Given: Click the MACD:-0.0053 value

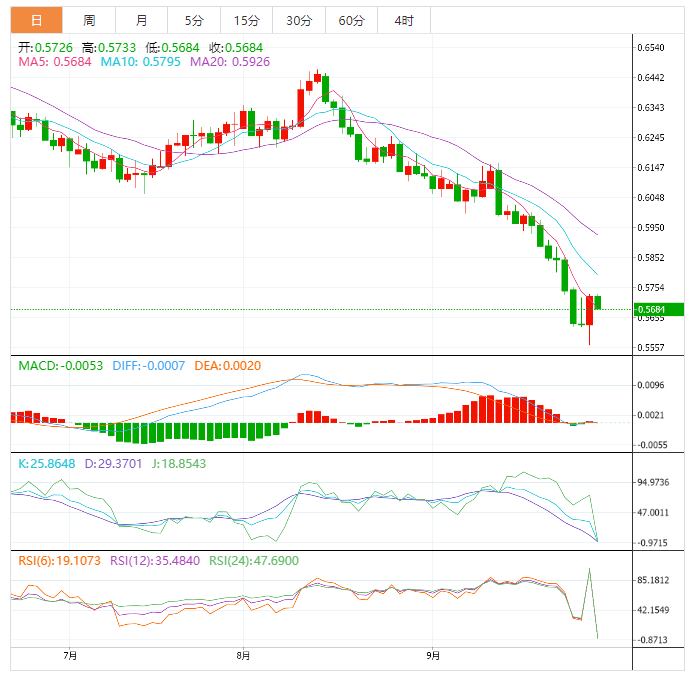Looking at the screenshot, I should click(x=61, y=366).
